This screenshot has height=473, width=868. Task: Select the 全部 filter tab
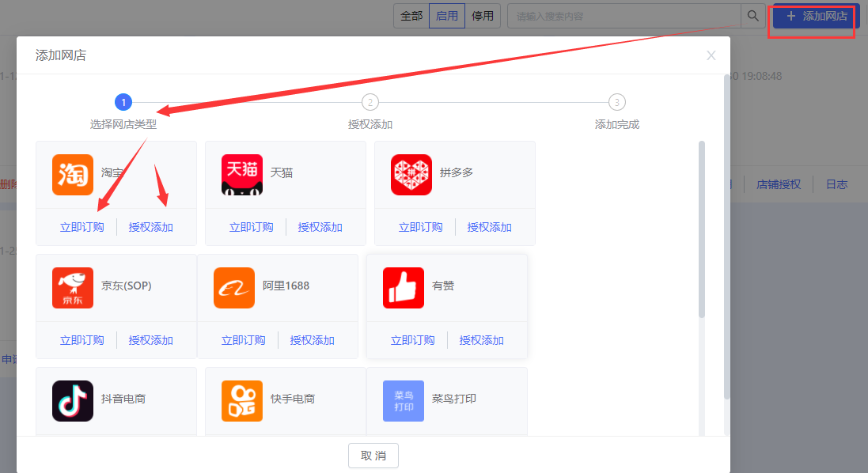click(x=411, y=16)
